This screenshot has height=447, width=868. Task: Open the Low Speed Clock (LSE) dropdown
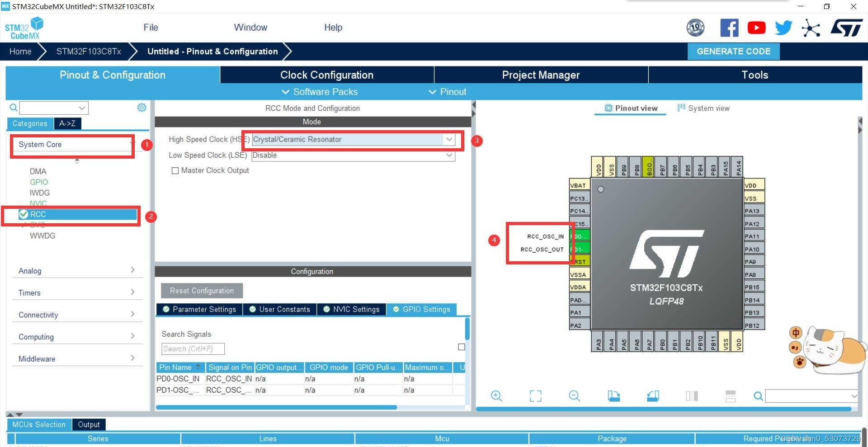coord(449,155)
